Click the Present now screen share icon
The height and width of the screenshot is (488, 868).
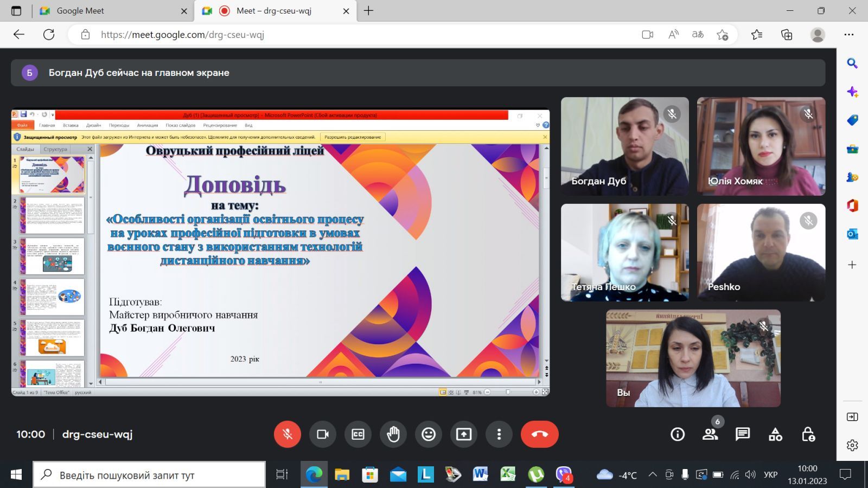pyautogui.click(x=464, y=434)
